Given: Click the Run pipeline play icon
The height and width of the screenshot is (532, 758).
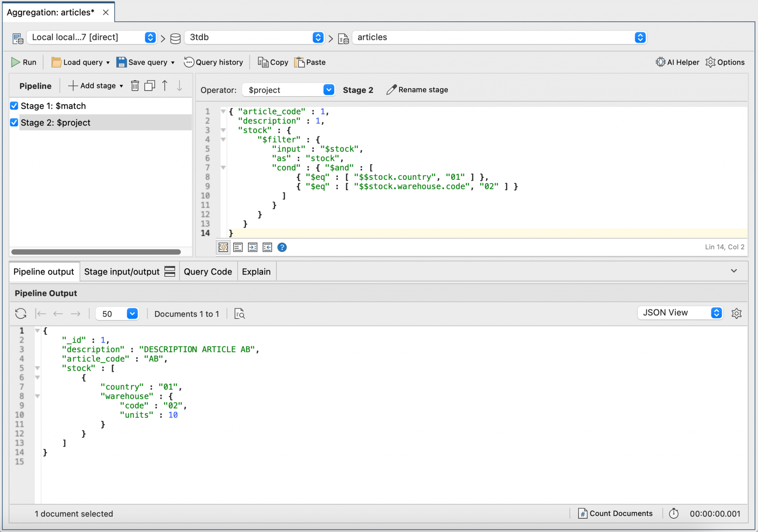Looking at the screenshot, I should tap(16, 62).
